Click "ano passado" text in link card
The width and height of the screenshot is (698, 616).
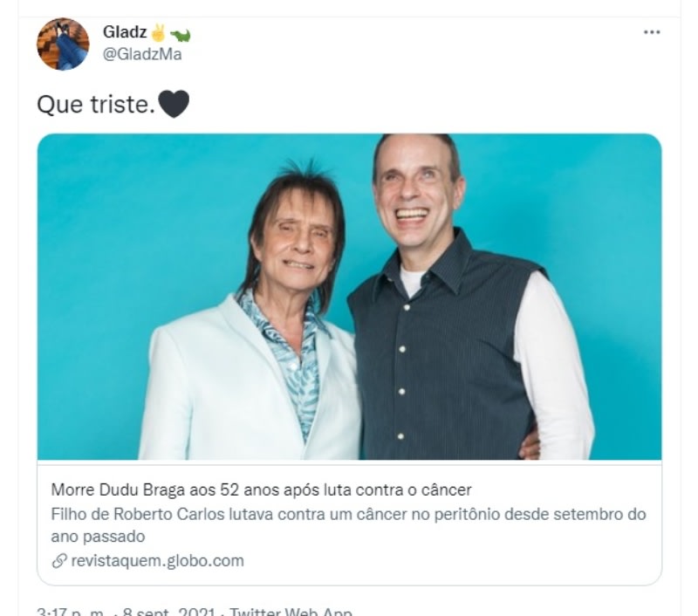[x=98, y=537]
